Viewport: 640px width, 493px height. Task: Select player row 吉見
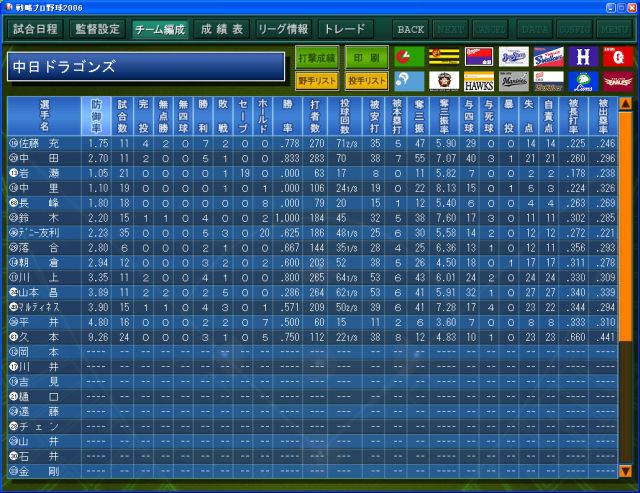312,382
